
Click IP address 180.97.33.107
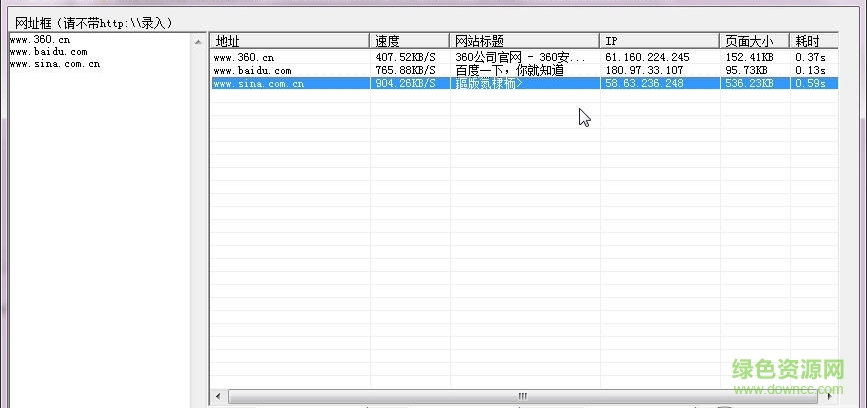644,70
